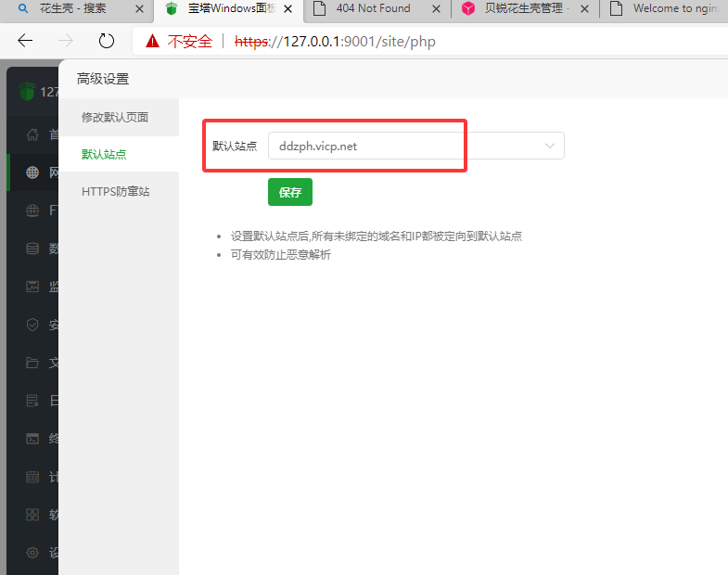Select the 宝塔Windows面板 tab
The height and width of the screenshot is (575, 728).
(x=228, y=10)
